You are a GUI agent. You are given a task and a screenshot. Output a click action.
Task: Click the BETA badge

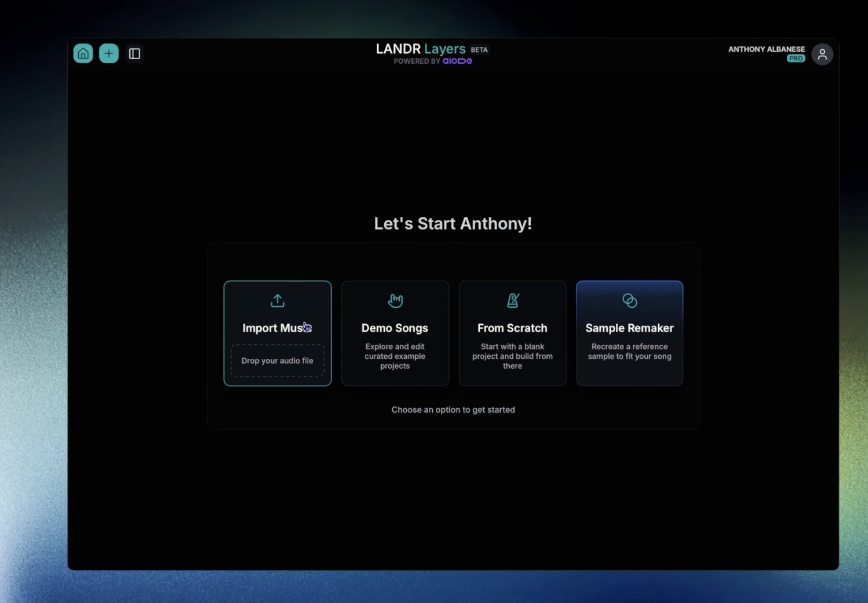click(479, 50)
